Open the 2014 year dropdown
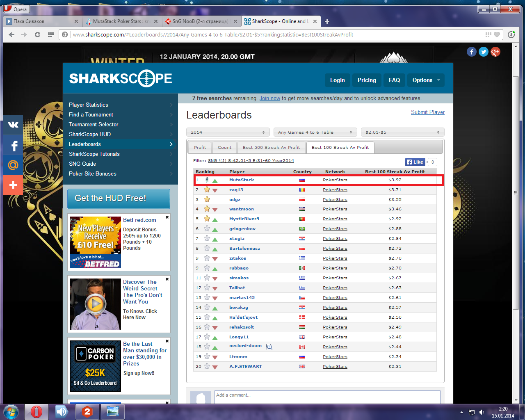525x420 pixels. click(x=228, y=132)
